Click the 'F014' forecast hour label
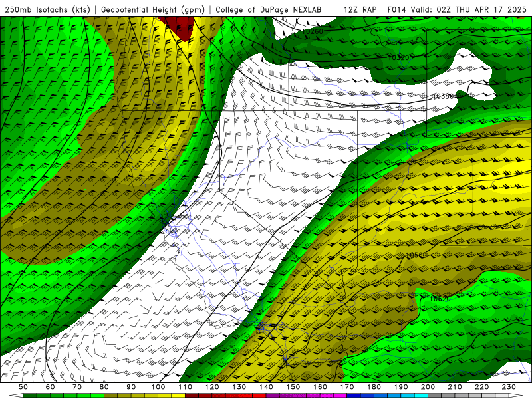This screenshot has width=532, height=399. [x=396, y=10]
